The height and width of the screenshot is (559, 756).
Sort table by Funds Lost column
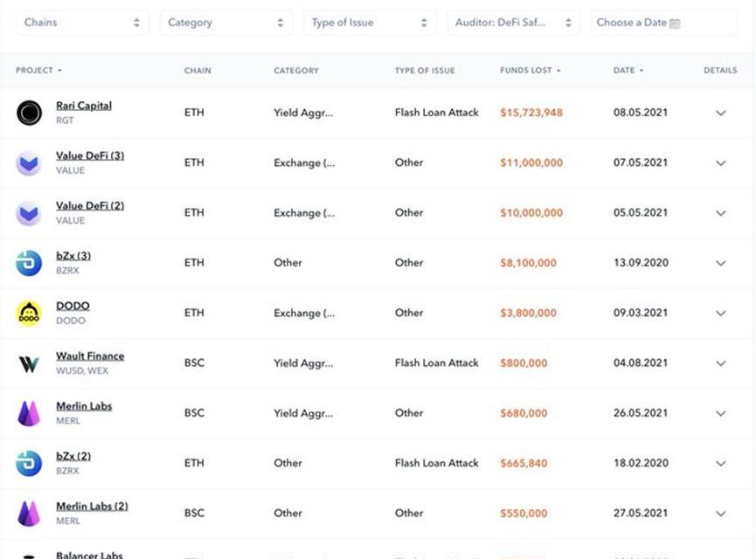[x=530, y=71]
